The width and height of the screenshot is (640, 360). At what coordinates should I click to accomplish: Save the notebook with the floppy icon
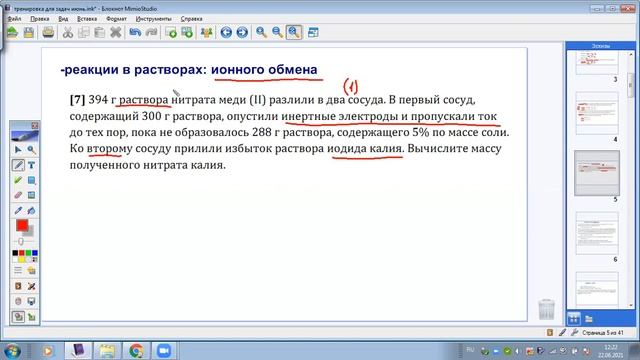29,32
